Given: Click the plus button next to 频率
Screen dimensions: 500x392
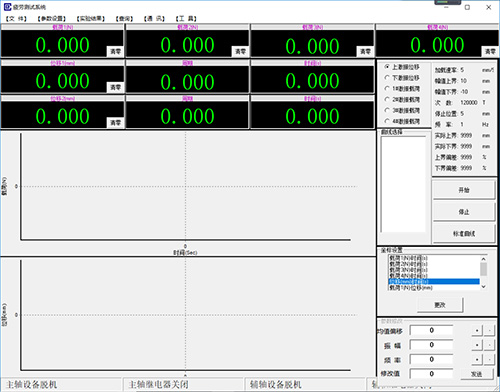Looking at the screenshot, I should 477,360.
